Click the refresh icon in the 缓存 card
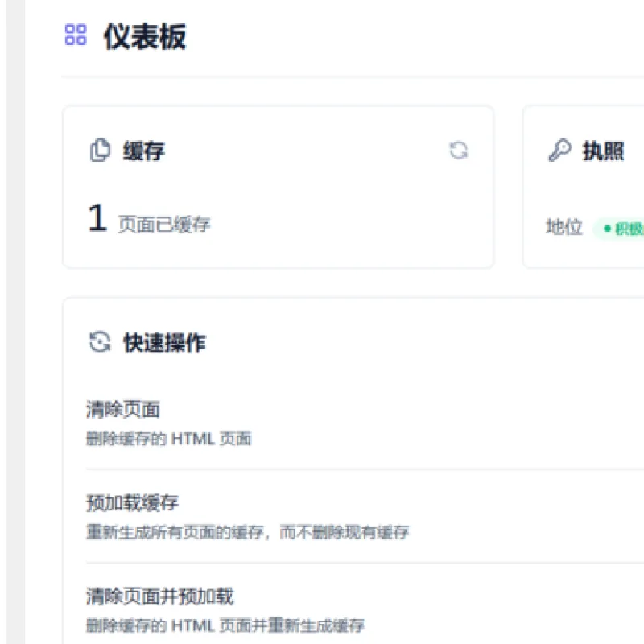Viewport: 644px width, 644px height. [458, 150]
